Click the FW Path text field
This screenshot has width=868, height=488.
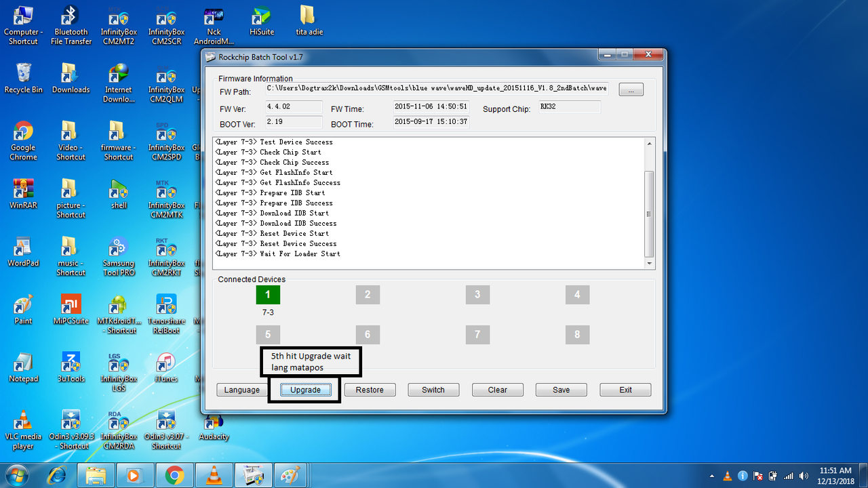point(437,89)
